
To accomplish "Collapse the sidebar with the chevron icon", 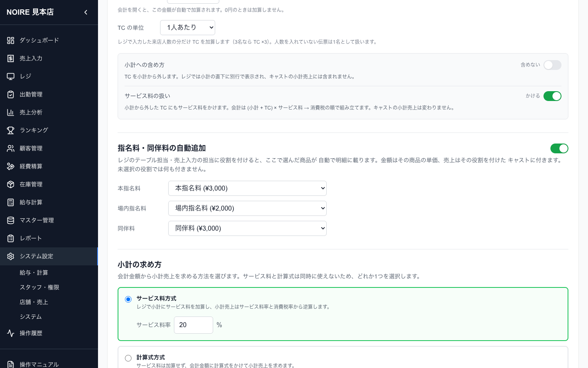I will (x=86, y=12).
